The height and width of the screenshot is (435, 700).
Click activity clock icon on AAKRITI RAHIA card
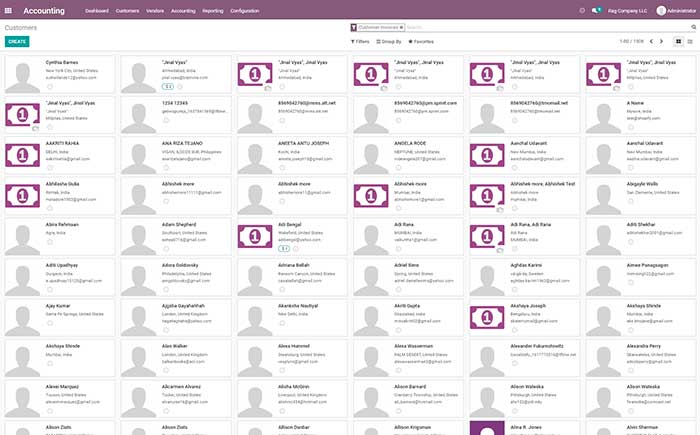(x=50, y=167)
